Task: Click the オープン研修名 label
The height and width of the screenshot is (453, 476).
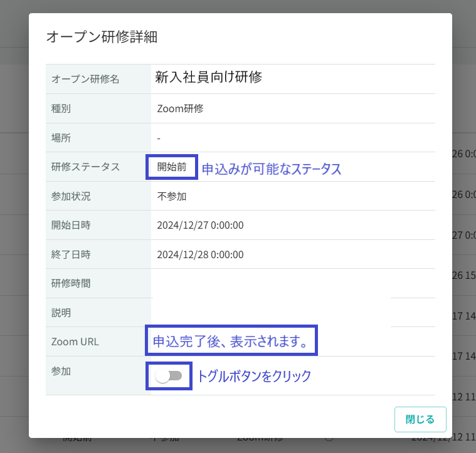Action: point(85,79)
